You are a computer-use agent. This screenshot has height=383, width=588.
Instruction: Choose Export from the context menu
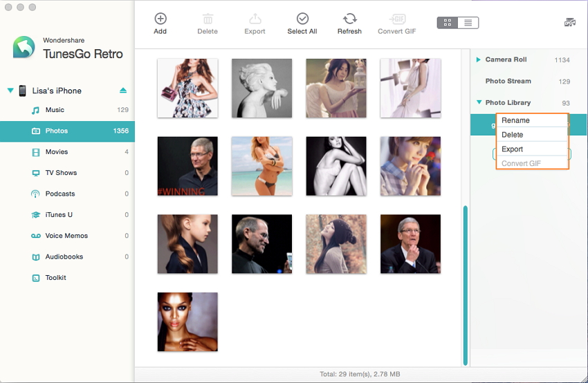tap(513, 149)
